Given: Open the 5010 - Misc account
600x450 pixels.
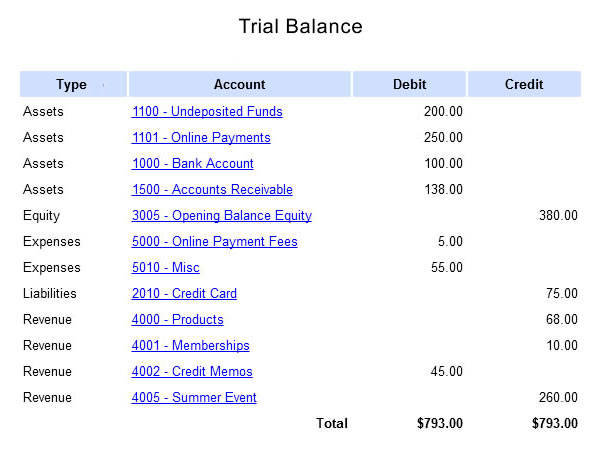Looking at the screenshot, I should tap(165, 267).
